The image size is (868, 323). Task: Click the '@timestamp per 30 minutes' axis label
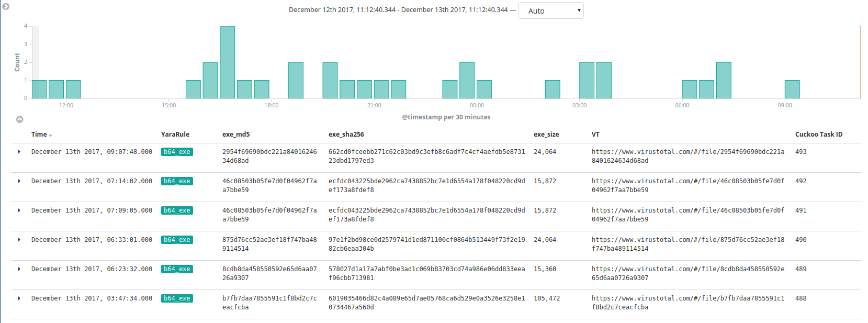point(446,117)
